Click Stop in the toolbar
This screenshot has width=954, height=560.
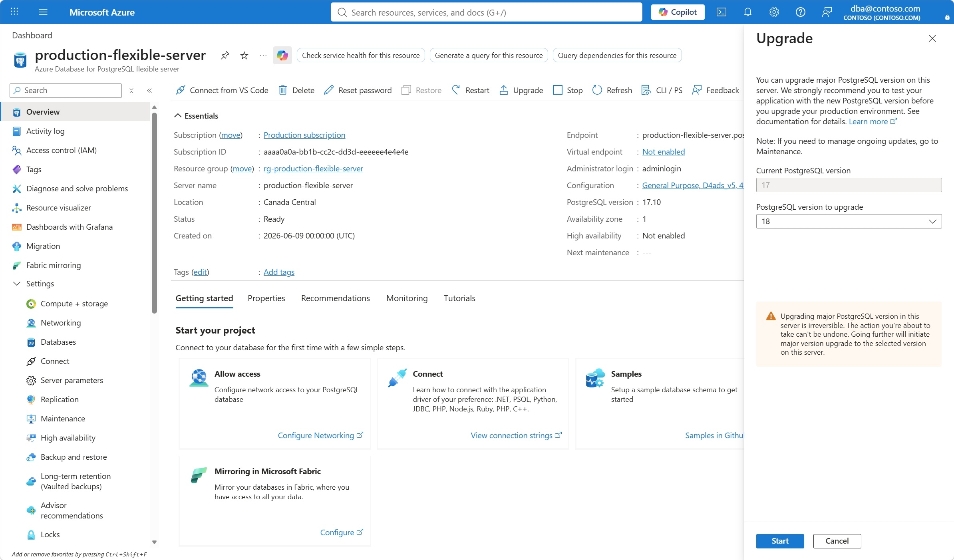coord(568,90)
